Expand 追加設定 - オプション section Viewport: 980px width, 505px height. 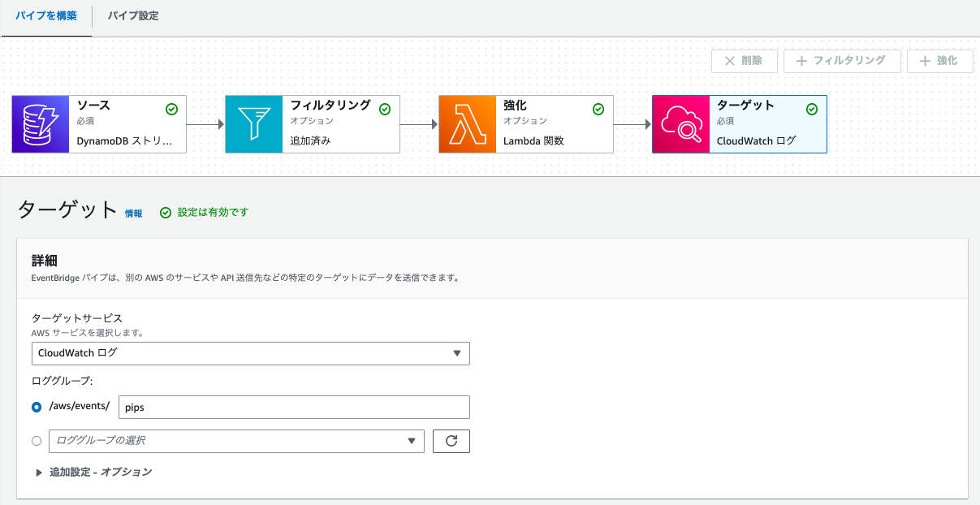(93, 472)
